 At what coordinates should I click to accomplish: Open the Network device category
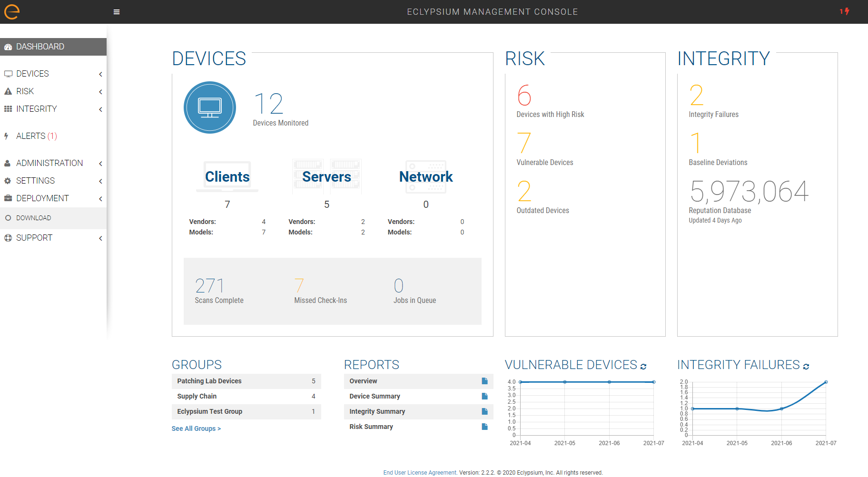click(426, 176)
